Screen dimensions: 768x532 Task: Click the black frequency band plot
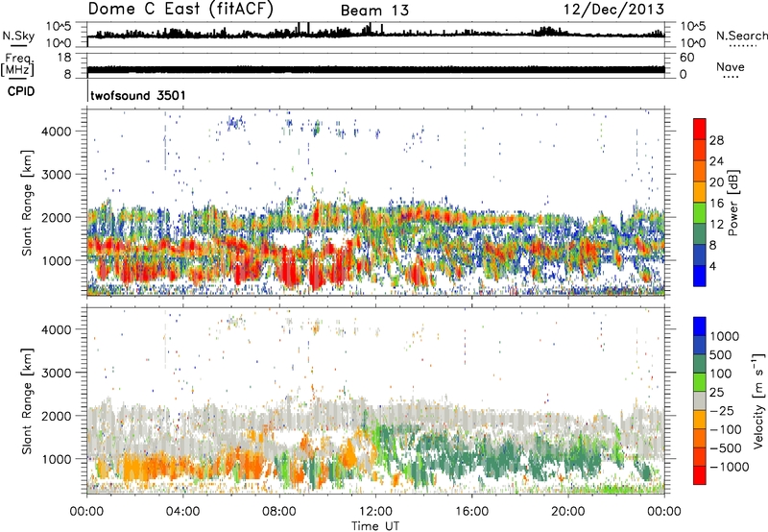[x=375, y=69]
